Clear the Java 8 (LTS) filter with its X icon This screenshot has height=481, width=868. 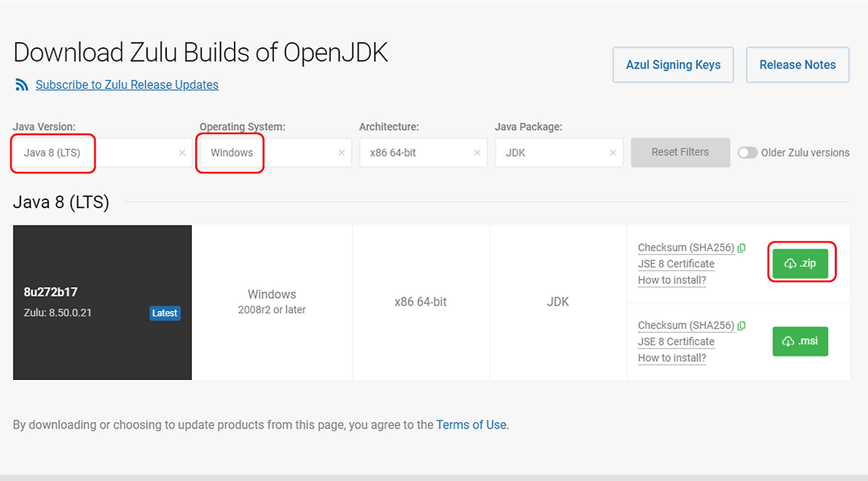point(182,152)
